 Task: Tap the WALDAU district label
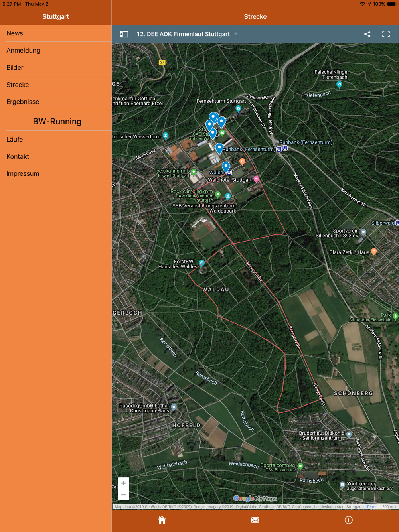pos(216,290)
